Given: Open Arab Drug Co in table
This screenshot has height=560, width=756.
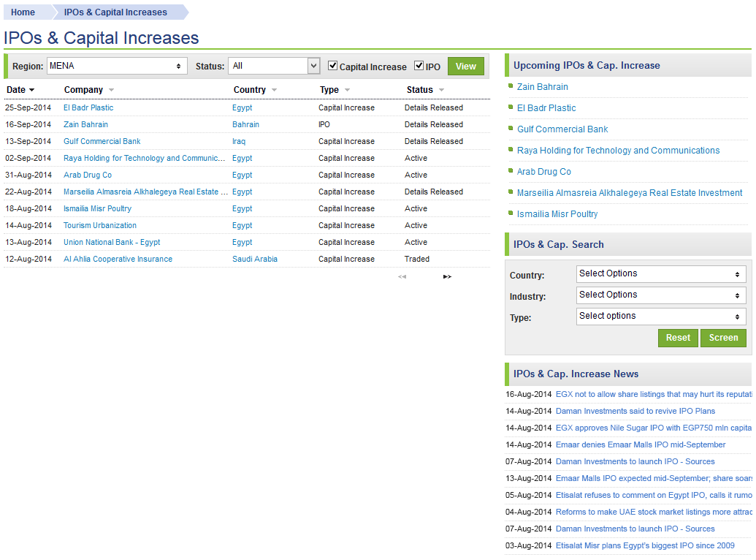Looking at the screenshot, I should (87, 175).
